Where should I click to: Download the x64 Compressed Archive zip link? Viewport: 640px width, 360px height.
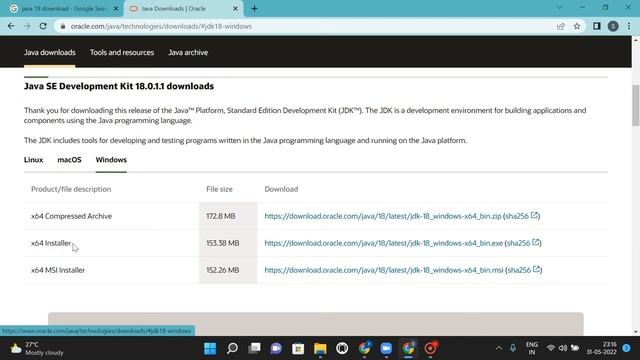383,216
